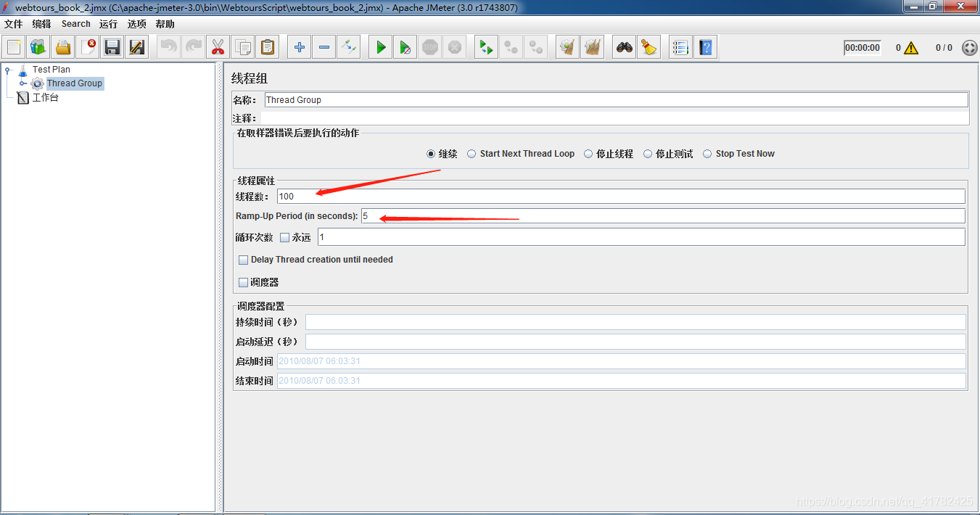The image size is (980, 515).
Task: Click the Ramp-Up Period field
Action: 663,216
